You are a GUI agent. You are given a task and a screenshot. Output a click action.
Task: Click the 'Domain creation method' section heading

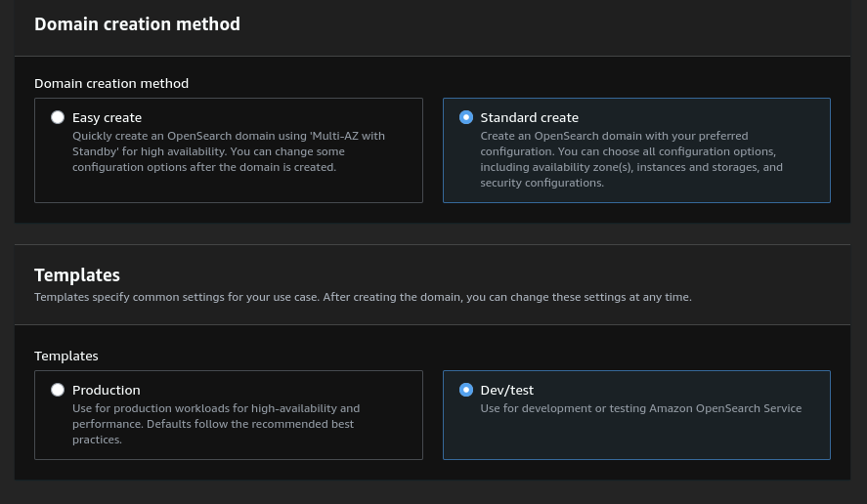click(137, 24)
